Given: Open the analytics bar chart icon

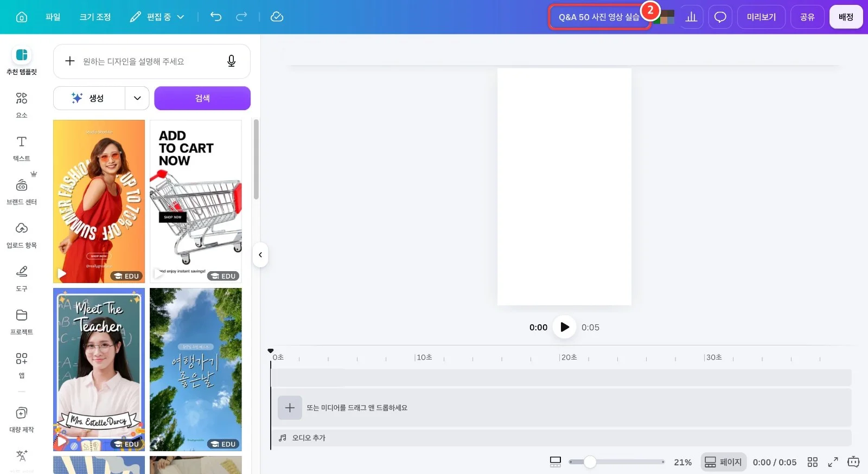Looking at the screenshot, I should [691, 17].
